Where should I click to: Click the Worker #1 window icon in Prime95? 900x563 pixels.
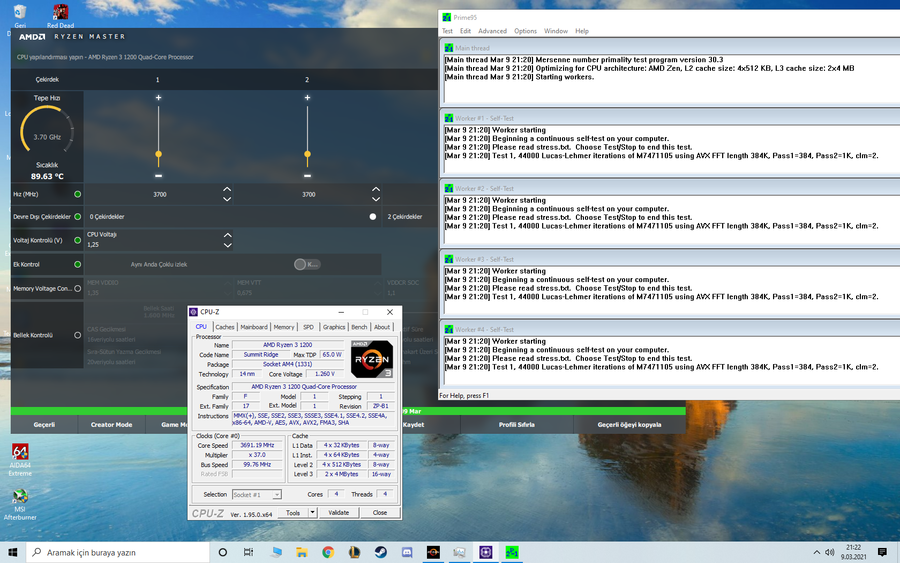pos(449,118)
